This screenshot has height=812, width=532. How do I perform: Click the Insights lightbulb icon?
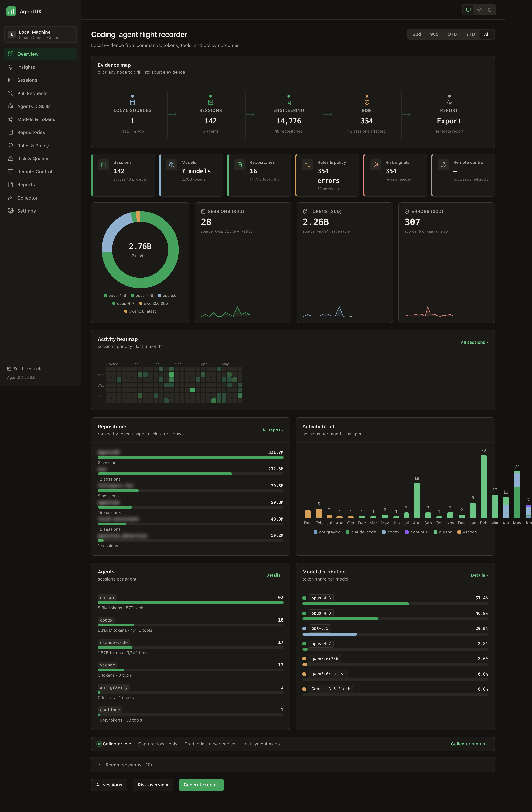pos(11,67)
